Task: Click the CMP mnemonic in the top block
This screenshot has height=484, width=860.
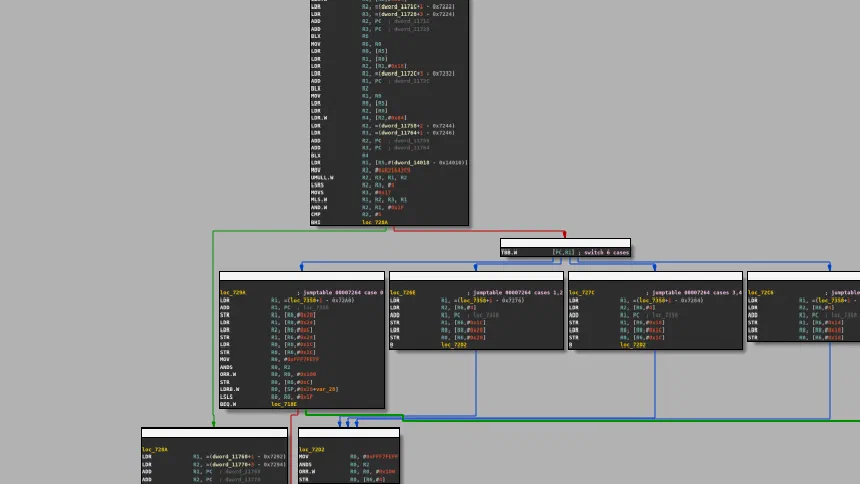Action: (316, 215)
